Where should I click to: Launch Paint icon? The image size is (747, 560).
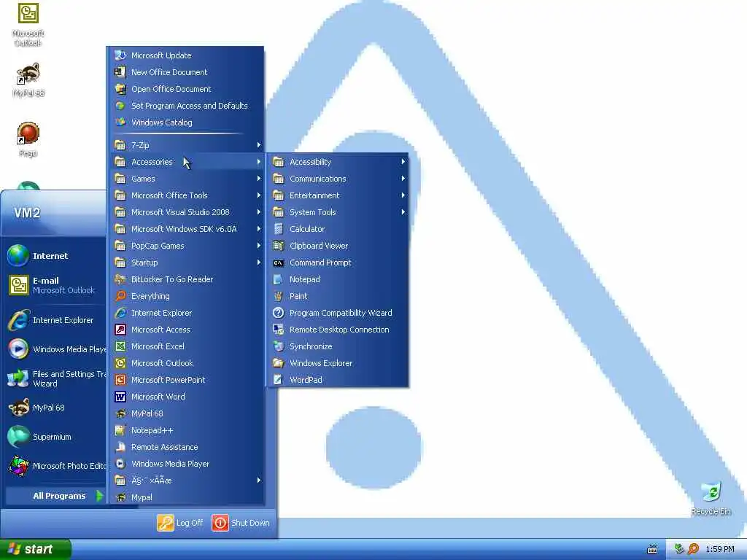(x=279, y=296)
